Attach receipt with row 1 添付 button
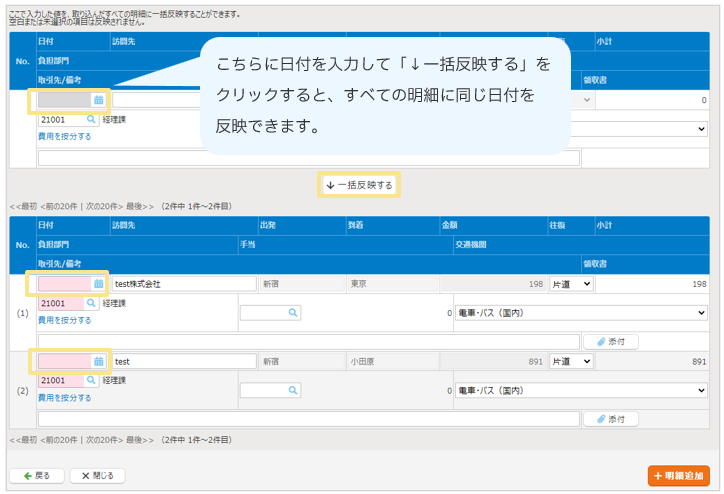 tap(610, 342)
